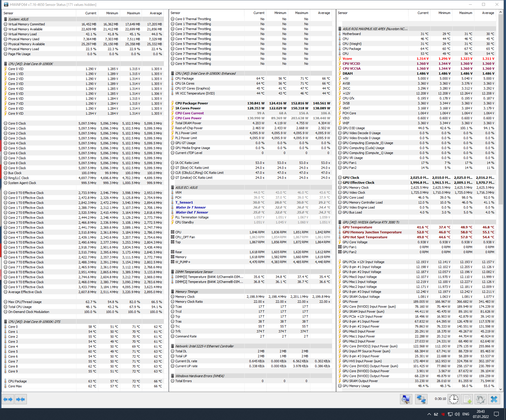Click the Current column header in left panel

point(87,13)
